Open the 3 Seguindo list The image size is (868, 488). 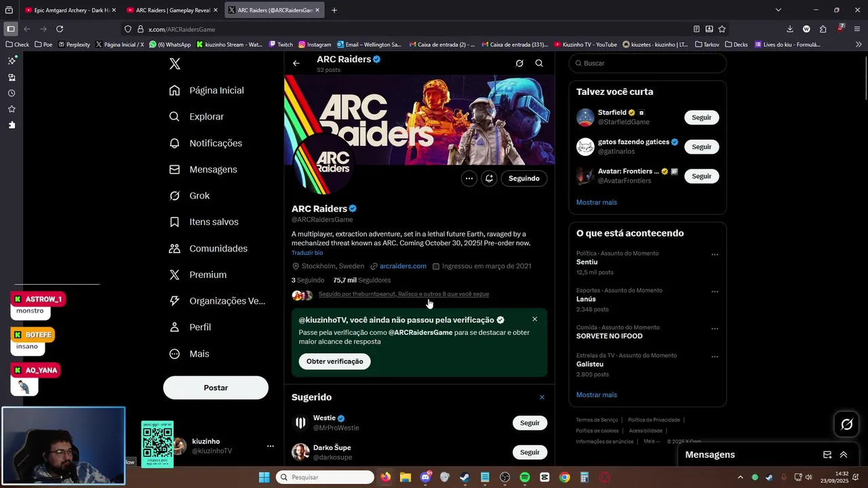[x=308, y=280]
